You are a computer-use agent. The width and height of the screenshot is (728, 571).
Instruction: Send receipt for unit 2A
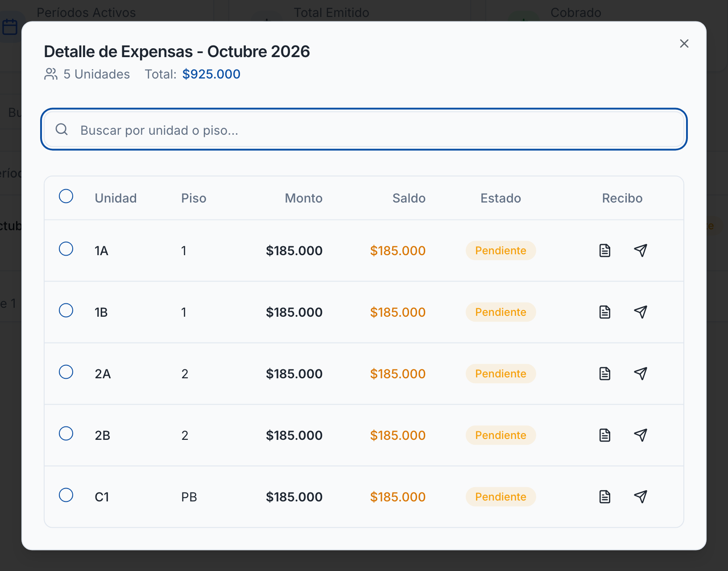641,374
